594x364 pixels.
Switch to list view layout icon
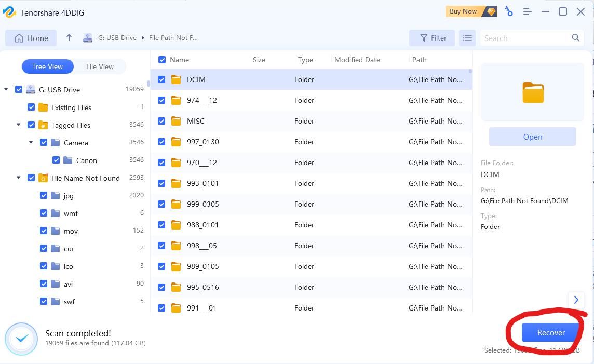(x=467, y=38)
